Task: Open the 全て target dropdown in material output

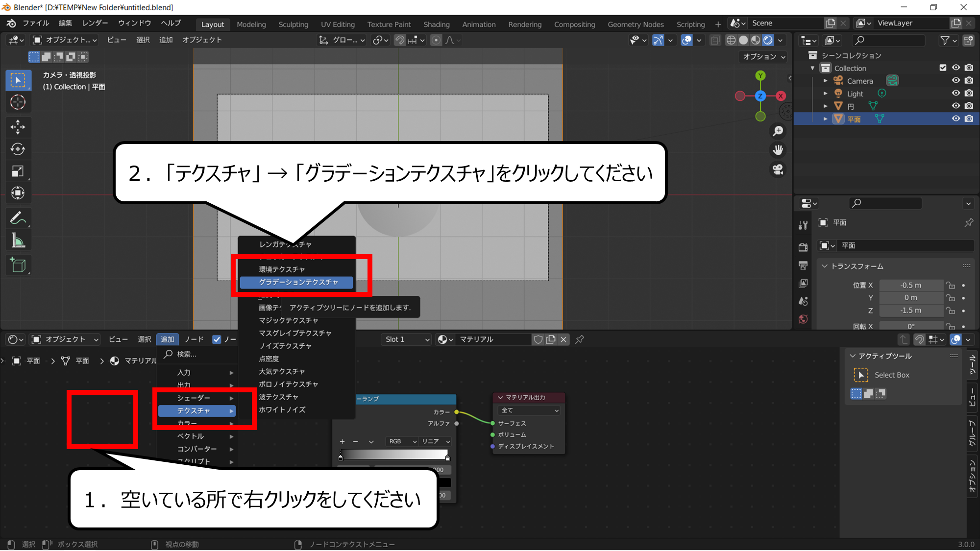Action: coord(529,410)
